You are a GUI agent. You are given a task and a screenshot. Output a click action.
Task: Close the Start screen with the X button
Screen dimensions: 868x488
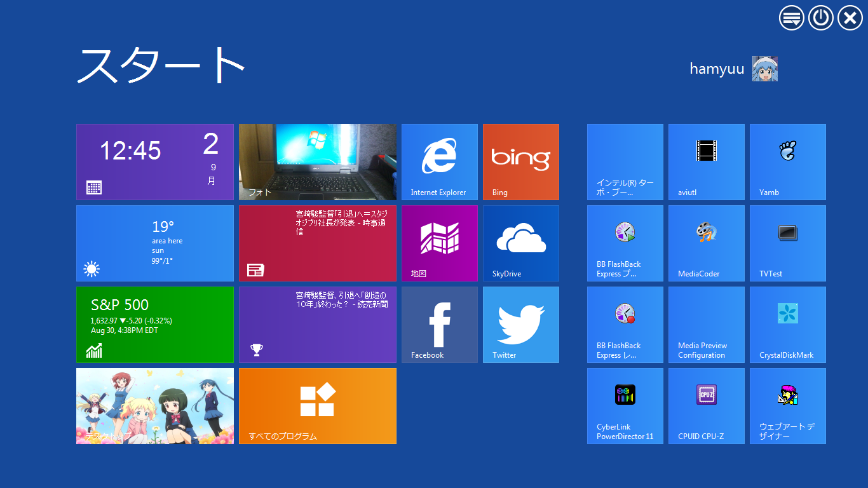point(850,18)
